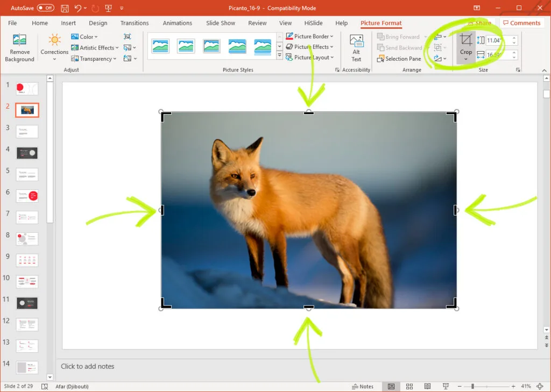The width and height of the screenshot is (551, 392).
Task: Click the Compress Pictures icon
Action: point(127,37)
